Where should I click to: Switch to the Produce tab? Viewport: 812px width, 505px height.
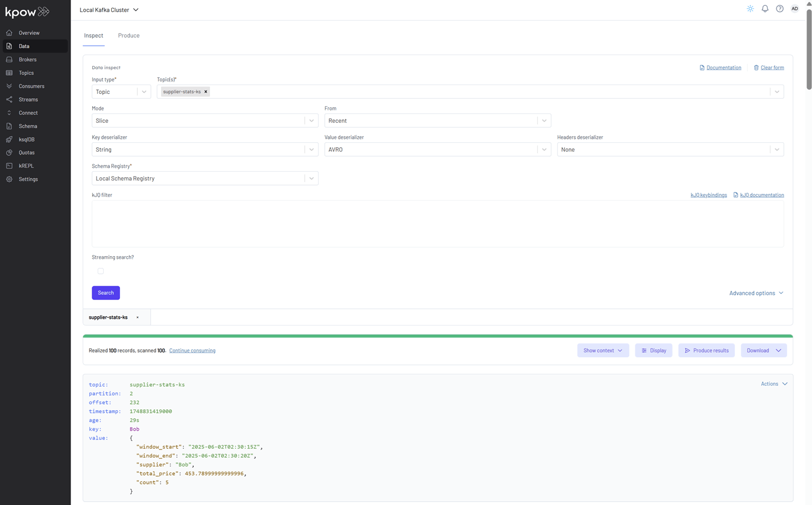129,36
